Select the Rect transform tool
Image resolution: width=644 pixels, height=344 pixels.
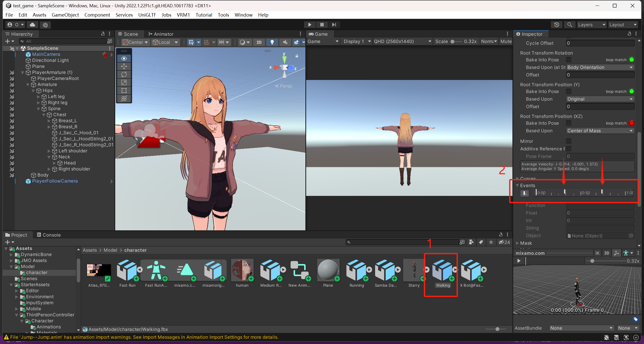coord(124,91)
